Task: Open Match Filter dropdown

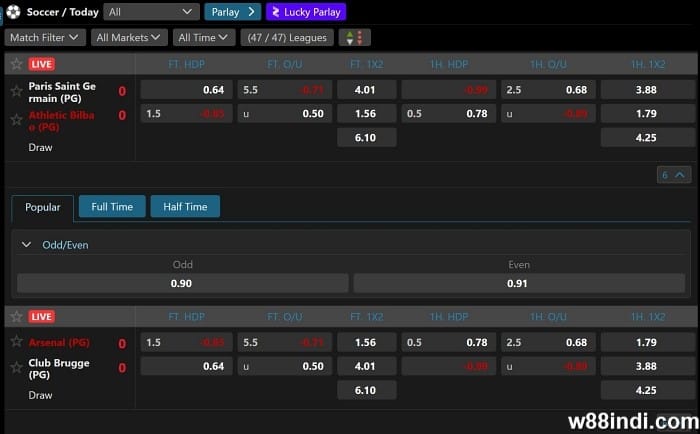Action: 45,38
